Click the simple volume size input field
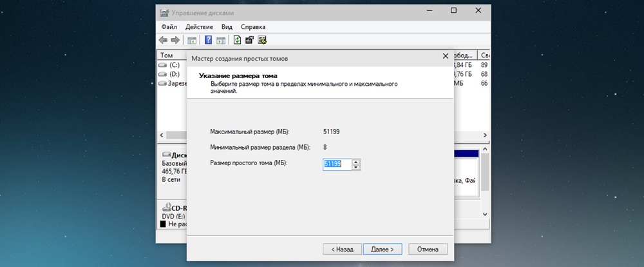 [337, 164]
